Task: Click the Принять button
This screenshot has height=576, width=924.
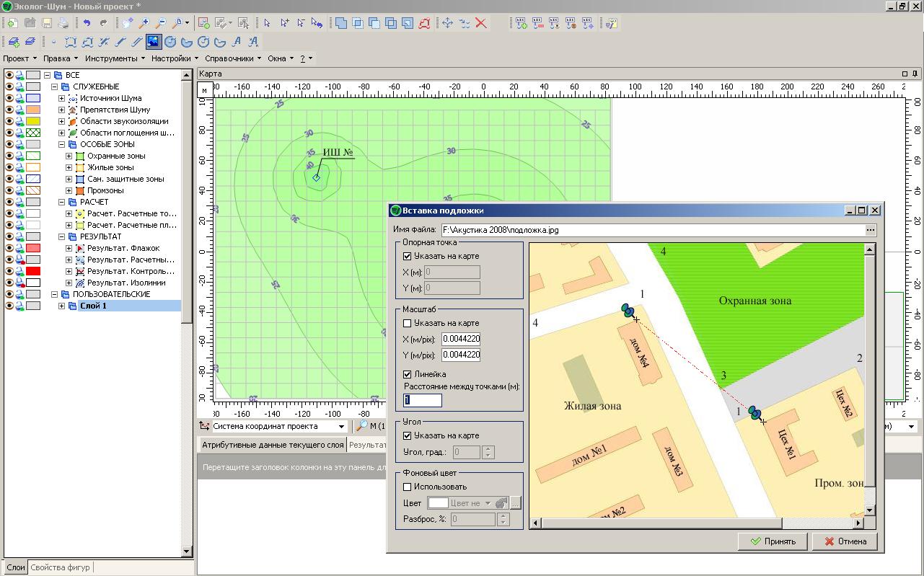Action: point(773,541)
